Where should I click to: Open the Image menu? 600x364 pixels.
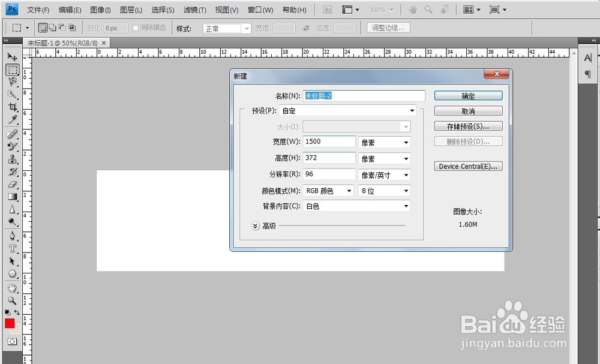pos(100,10)
